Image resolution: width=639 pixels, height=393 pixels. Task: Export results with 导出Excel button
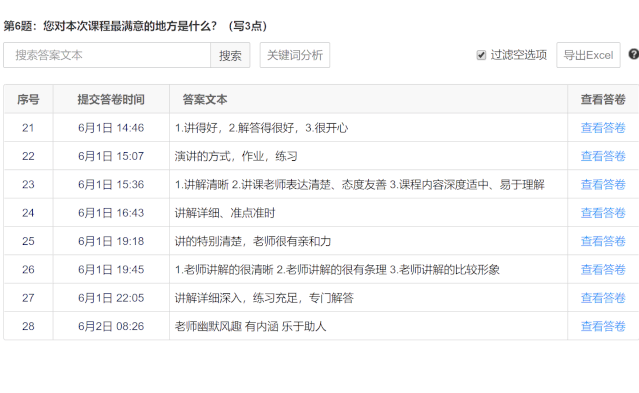click(588, 55)
